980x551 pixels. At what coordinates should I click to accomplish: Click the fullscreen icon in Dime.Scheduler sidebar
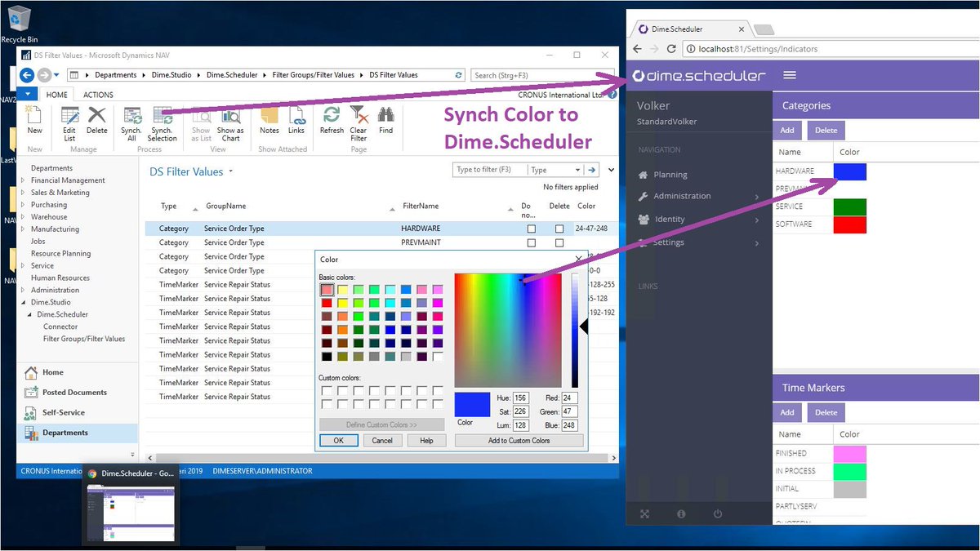[644, 514]
